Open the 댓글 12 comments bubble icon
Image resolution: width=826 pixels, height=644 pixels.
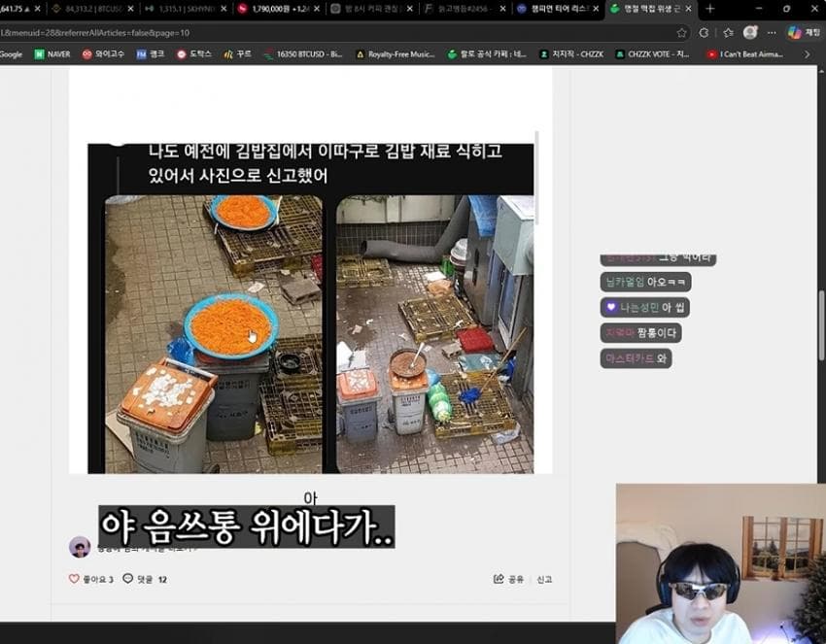(127, 579)
